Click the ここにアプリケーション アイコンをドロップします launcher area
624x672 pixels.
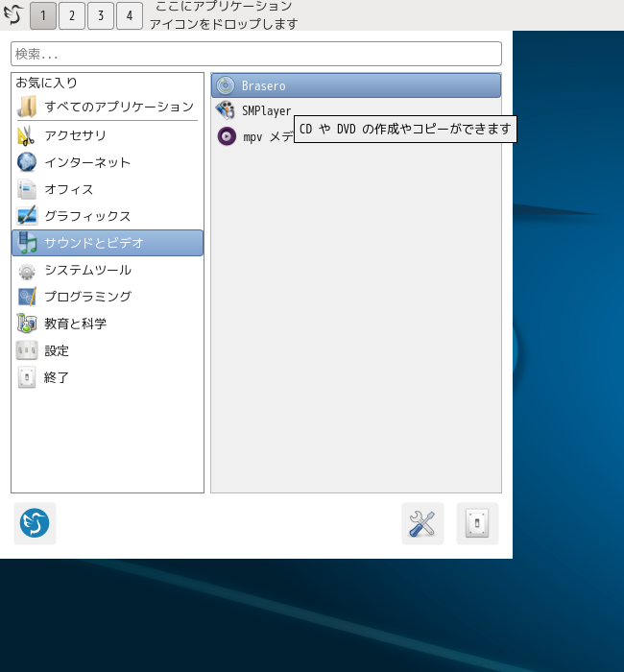pyautogui.click(x=224, y=15)
